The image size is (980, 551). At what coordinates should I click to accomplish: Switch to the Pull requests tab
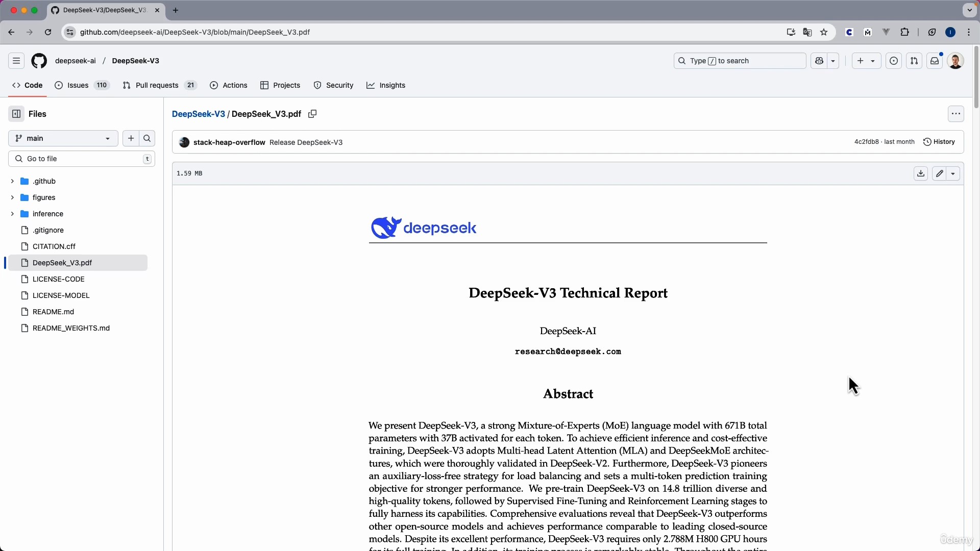click(x=160, y=85)
